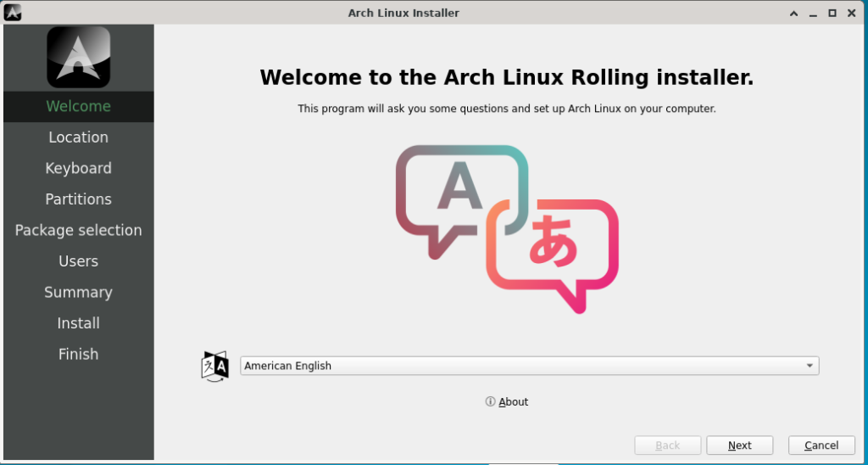This screenshot has height=465, width=868.
Task: Go to the Next installer step
Action: pos(739,445)
